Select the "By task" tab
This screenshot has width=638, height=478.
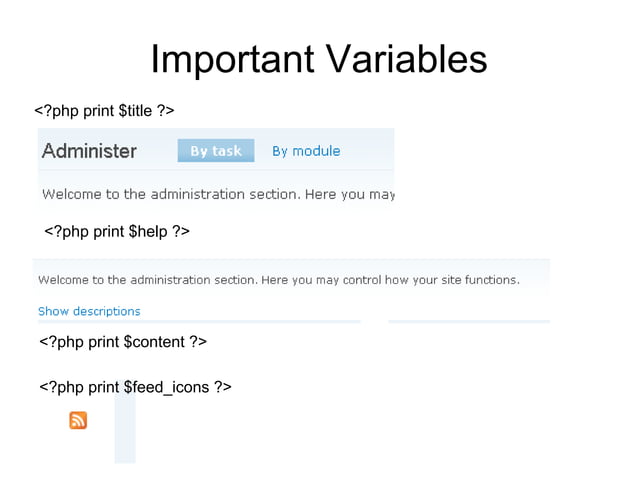pos(216,151)
